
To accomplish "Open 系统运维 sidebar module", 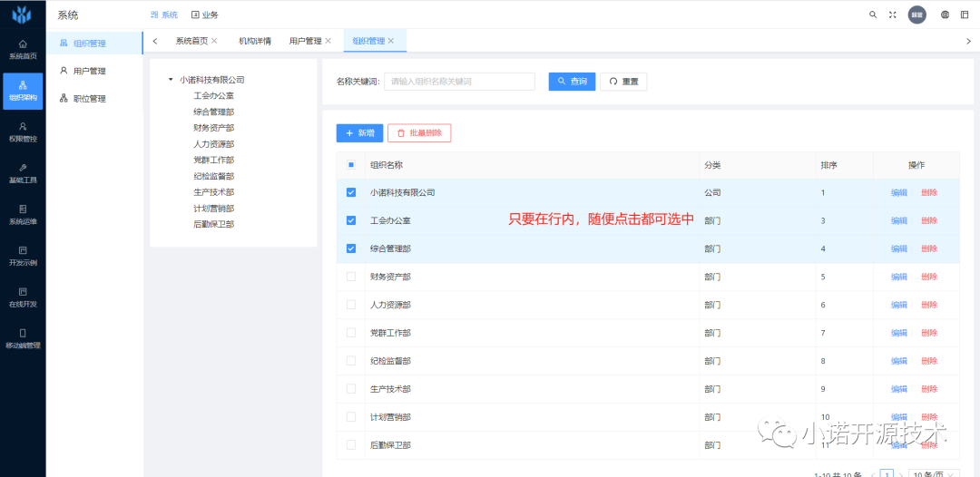I will pyautogui.click(x=23, y=215).
